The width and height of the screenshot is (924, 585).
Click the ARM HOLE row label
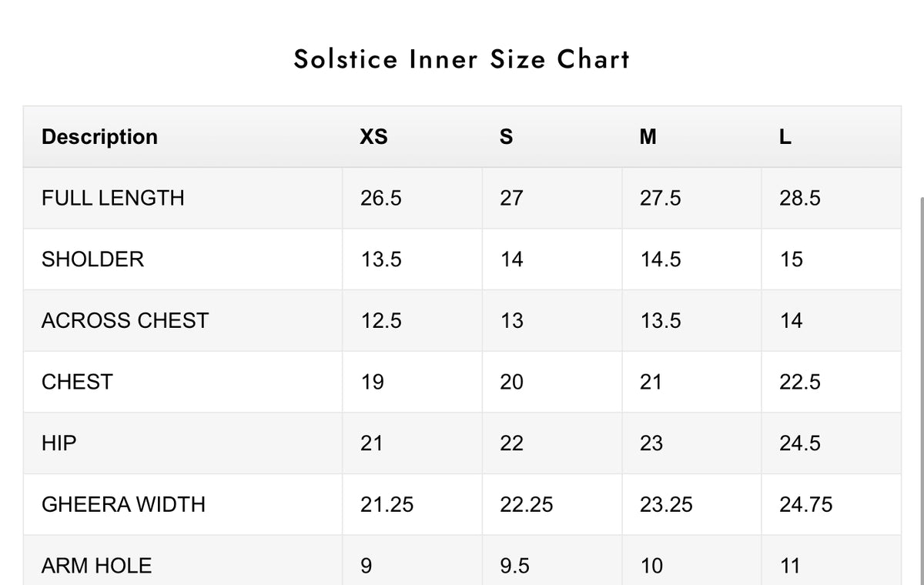(96, 566)
